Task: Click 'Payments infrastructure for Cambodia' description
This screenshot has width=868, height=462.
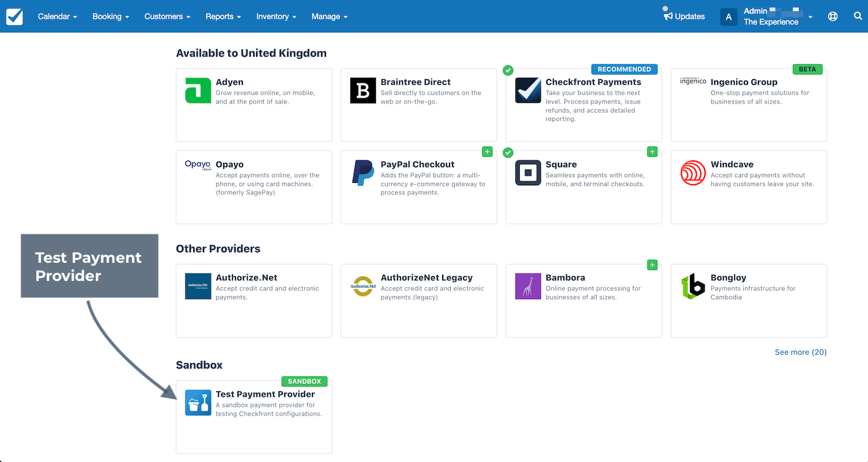Action: coord(753,293)
